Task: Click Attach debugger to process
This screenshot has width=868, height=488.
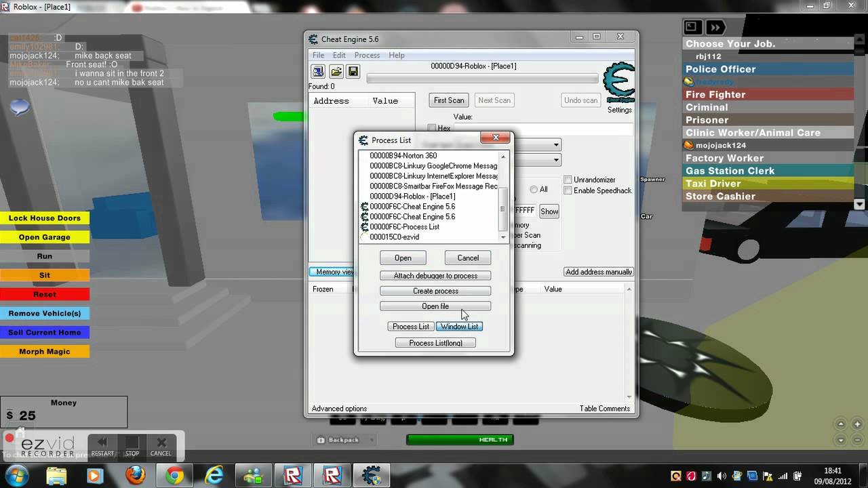Action: point(435,276)
